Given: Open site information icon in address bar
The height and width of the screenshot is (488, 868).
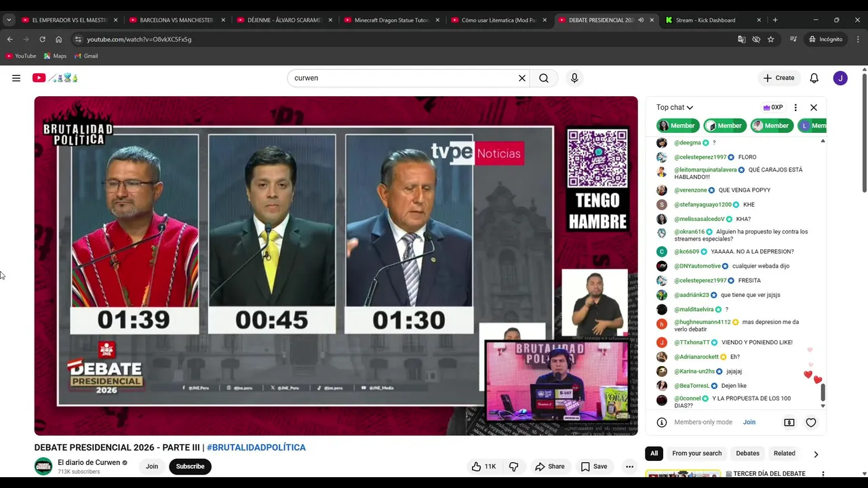Looking at the screenshot, I should [x=78, y=39].
